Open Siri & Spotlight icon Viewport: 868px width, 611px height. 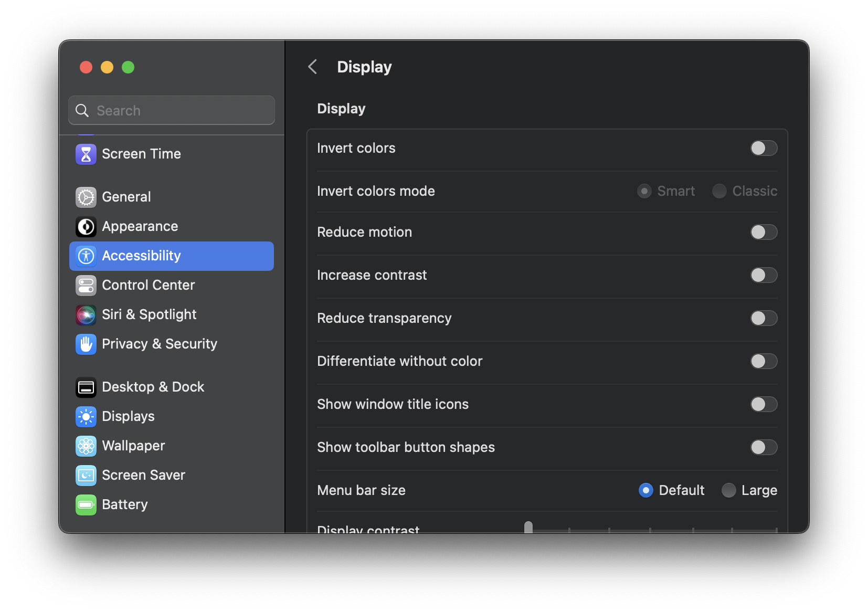point(86,315)
